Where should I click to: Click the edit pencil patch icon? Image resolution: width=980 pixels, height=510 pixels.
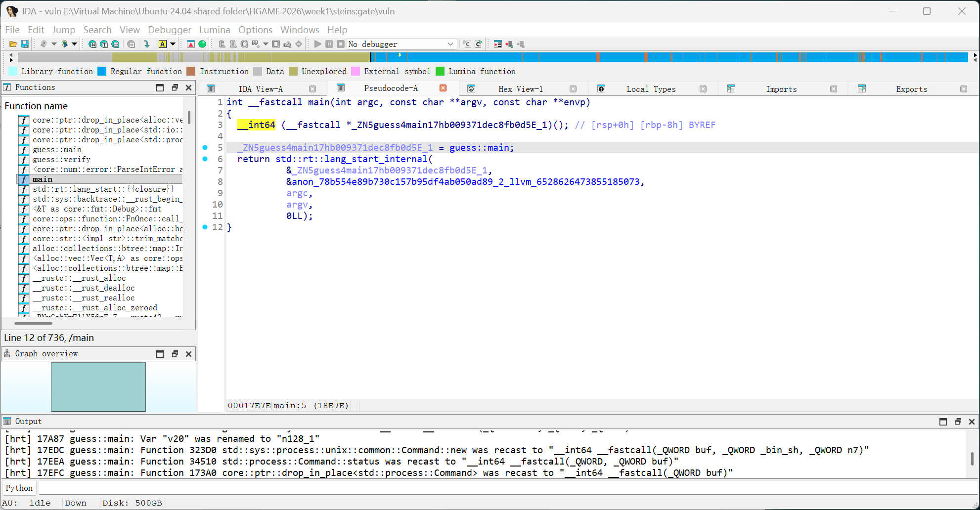click(x=287, y=44)
